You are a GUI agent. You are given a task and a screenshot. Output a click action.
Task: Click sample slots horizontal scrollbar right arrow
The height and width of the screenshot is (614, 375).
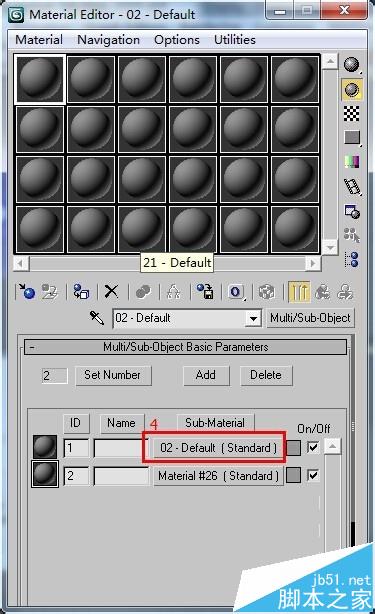313,263
